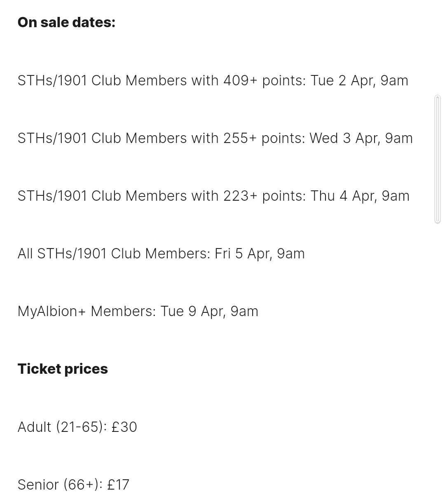Click the text 'Tue 9 Apr, 9am'
445x504 pixels.
(x=209, y=311)
